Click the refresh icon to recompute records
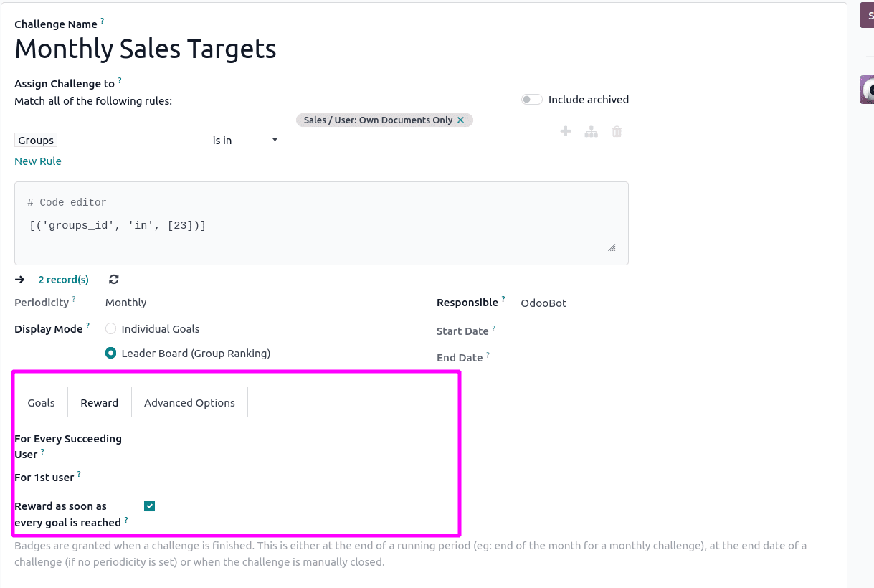The image size is (874, 588). (113, 279)
